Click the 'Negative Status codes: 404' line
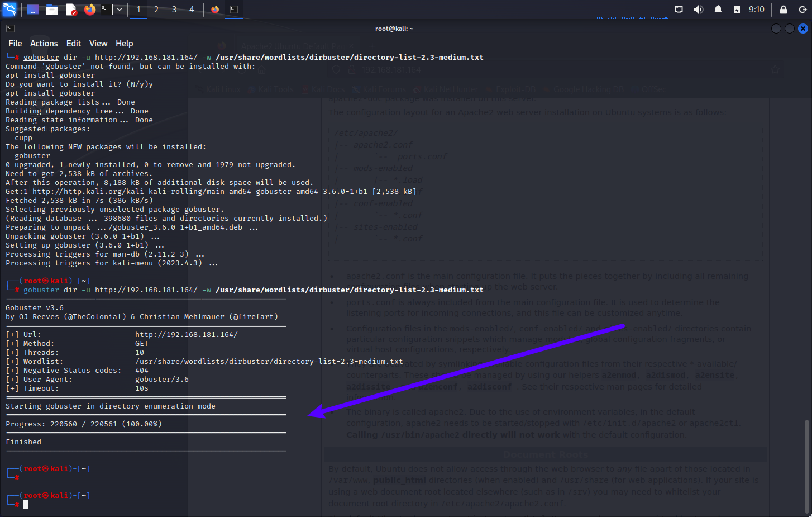812x517 pixels. pyautogui.click(x=77, y=371)
